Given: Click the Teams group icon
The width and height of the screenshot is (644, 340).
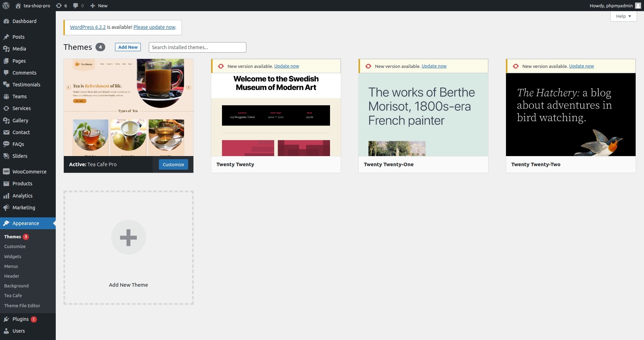Looking at the screenshot, I should (6, 96).
